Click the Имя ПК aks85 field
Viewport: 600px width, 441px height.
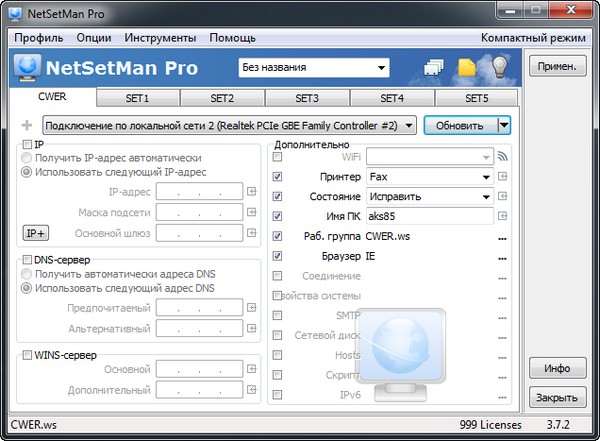430,216
